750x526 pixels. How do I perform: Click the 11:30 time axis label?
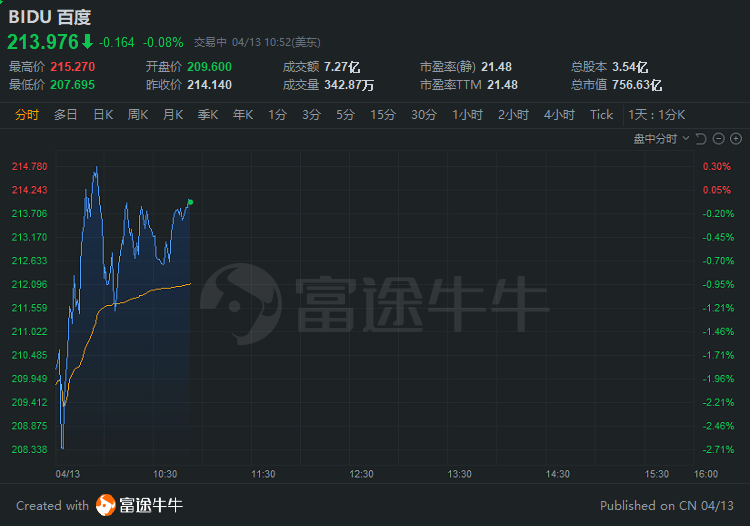tap(264, 474)
